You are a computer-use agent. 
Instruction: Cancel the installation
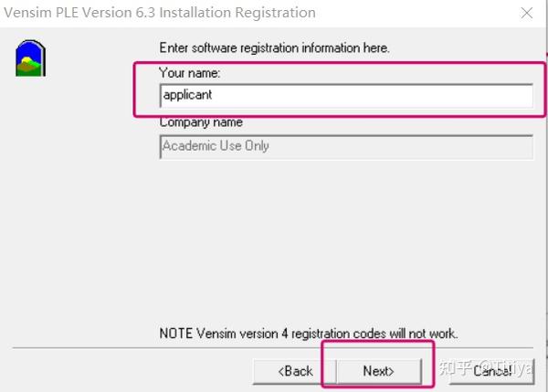[491, 371]
